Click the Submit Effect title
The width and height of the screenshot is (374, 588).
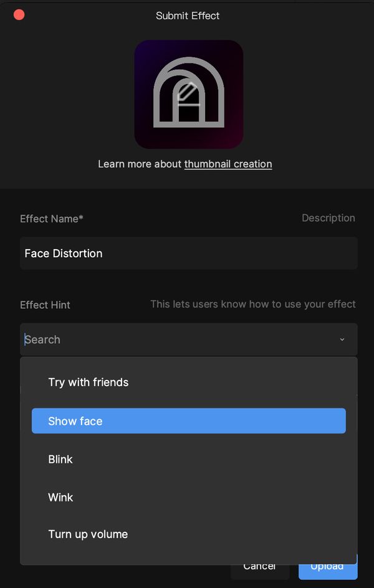click(x=188, y=16)
